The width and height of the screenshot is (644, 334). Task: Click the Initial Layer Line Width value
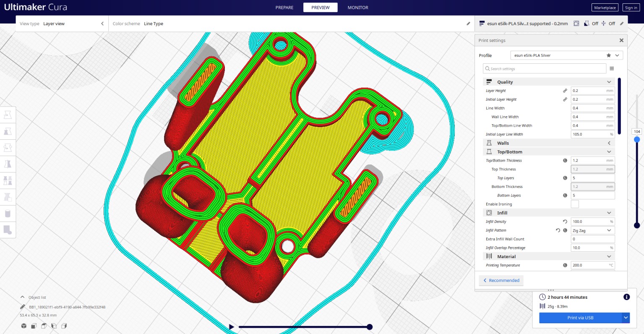click(593, 134)
